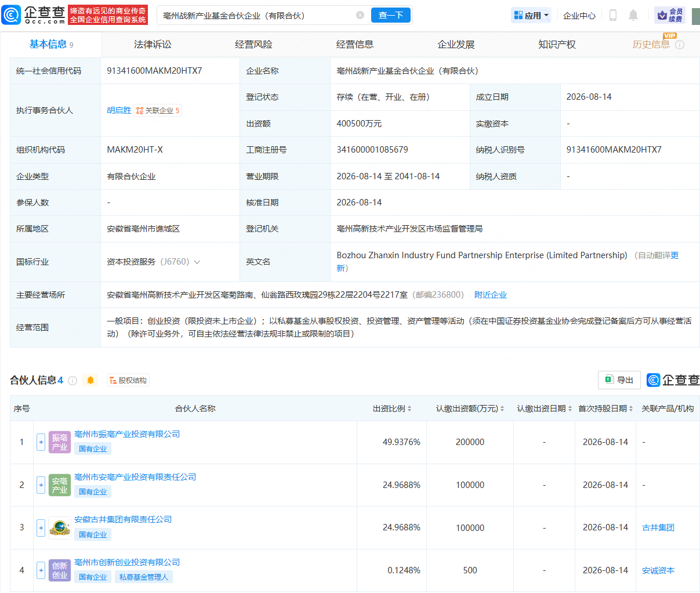Viewport: 700px width, 593px height.
Task: Select the credit code 91341600MAKM20HTX7 under 统一社会信用代码
Action: coord(154,71)
